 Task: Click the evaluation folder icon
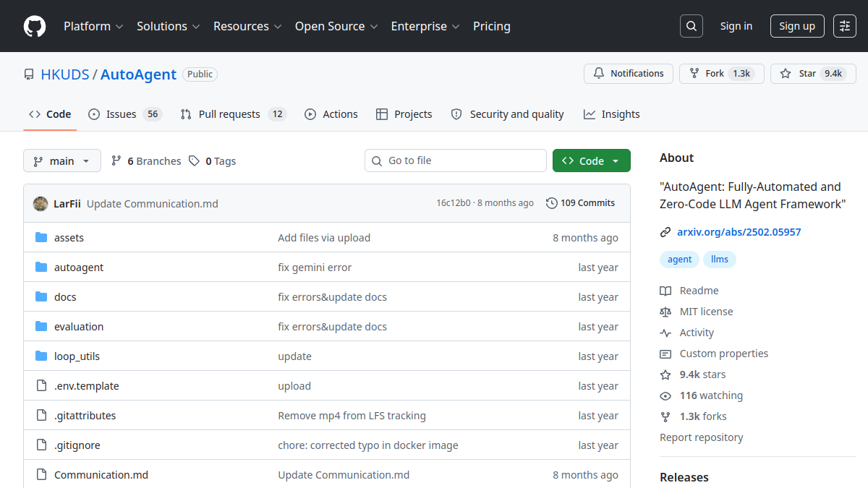41,327
